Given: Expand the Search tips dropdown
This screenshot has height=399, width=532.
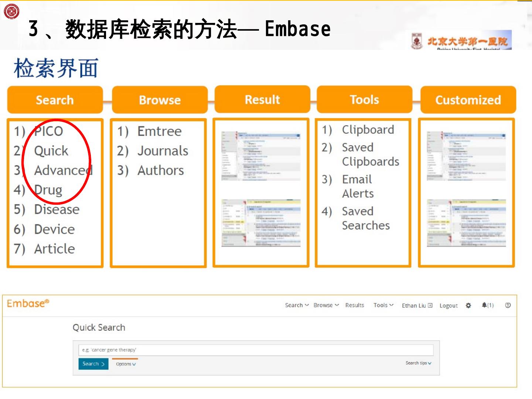Looking at the screenshot, I should tap(419, 363).
